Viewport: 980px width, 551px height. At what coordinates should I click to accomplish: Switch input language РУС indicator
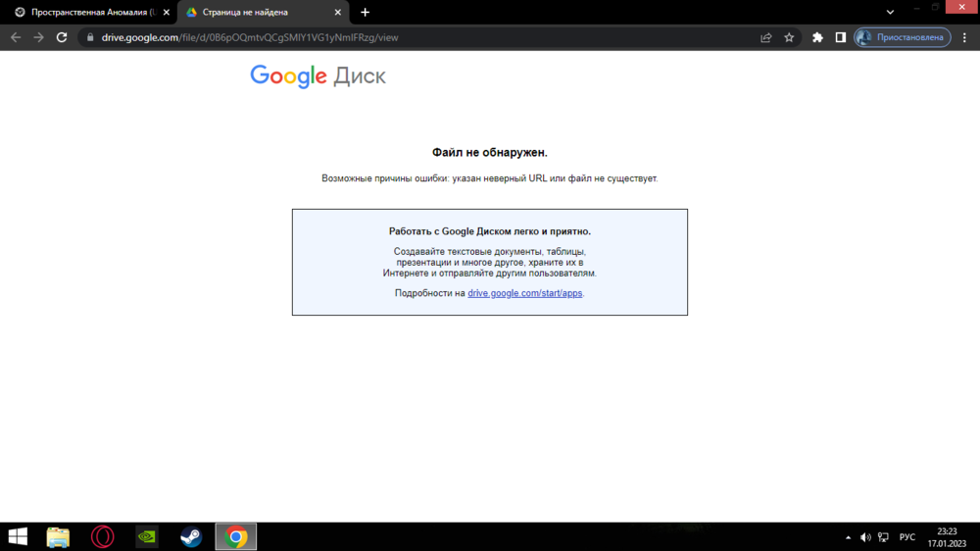[906, 537]
